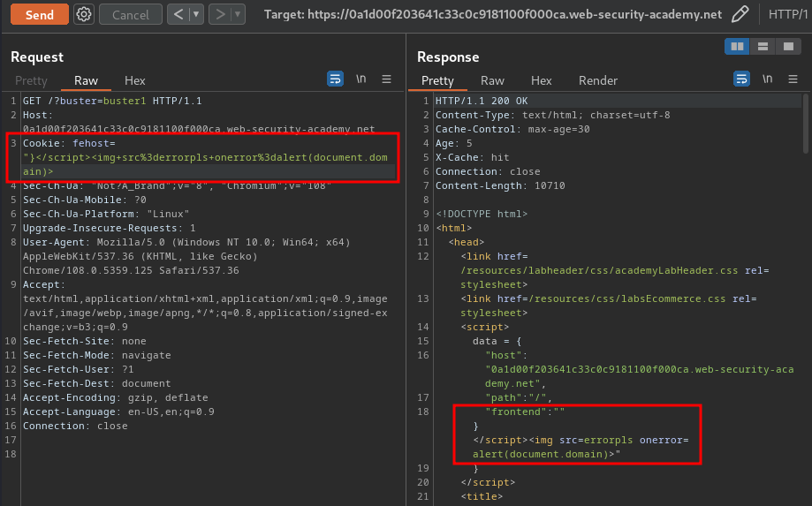This screenshot has width=812, height=506.
Task: Open request settings gear icon
Action: click(84, 14)
